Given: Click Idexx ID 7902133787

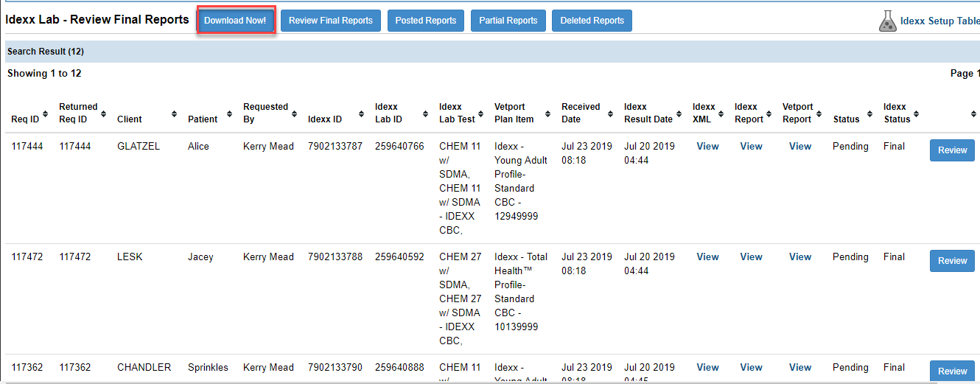Looking at the screenshot, I should [x=335, y=147].
